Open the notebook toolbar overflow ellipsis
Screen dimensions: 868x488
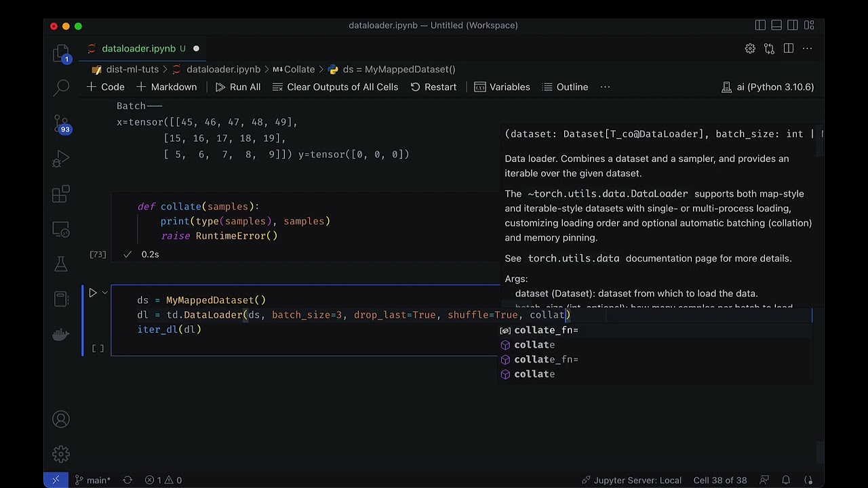tap(605, 87)
